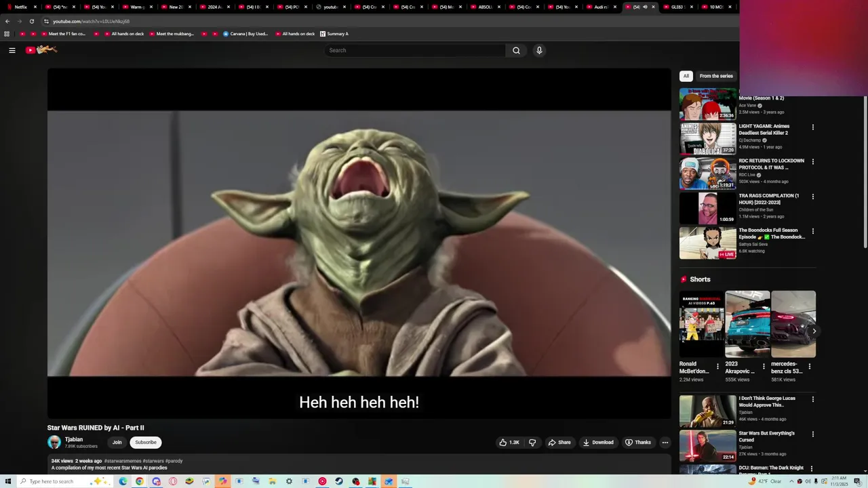Open the Chrome apps grid shortcut
This screenshot has height=488, width=868.
point(7,34)
